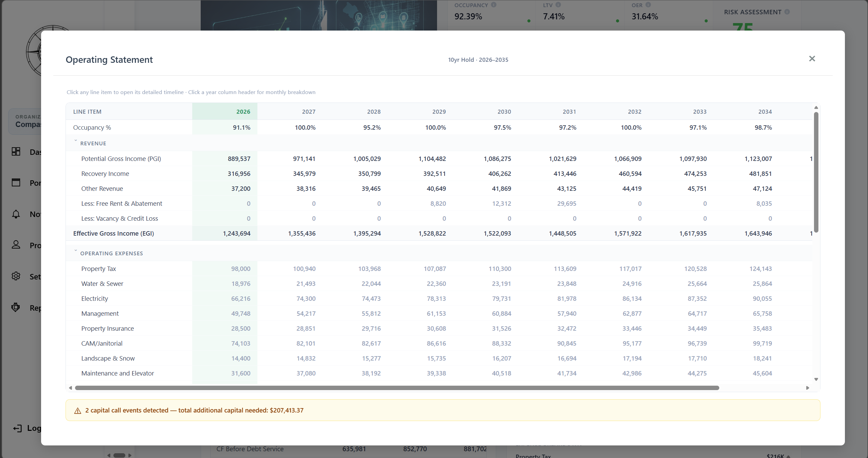This screenshot has height=458, width=868.
Task: Open the Dashboard sidebar icon
Action: (x=16, y=152)
